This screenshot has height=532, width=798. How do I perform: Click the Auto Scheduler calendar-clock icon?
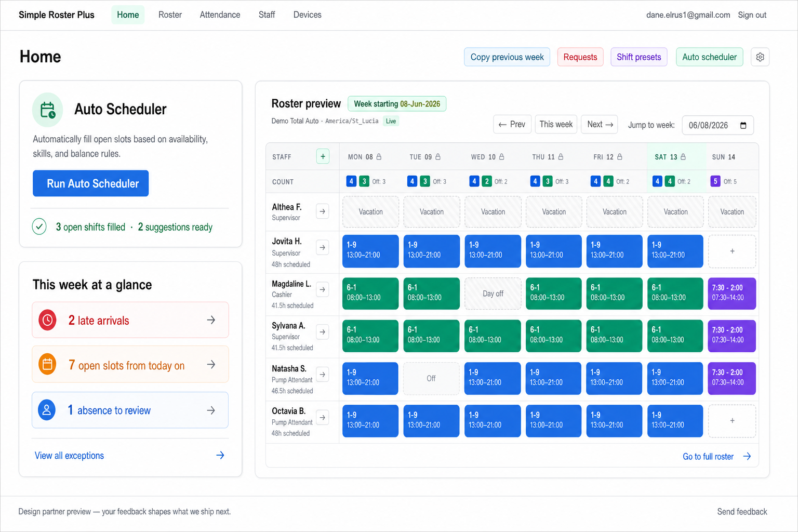pos(48,110)
